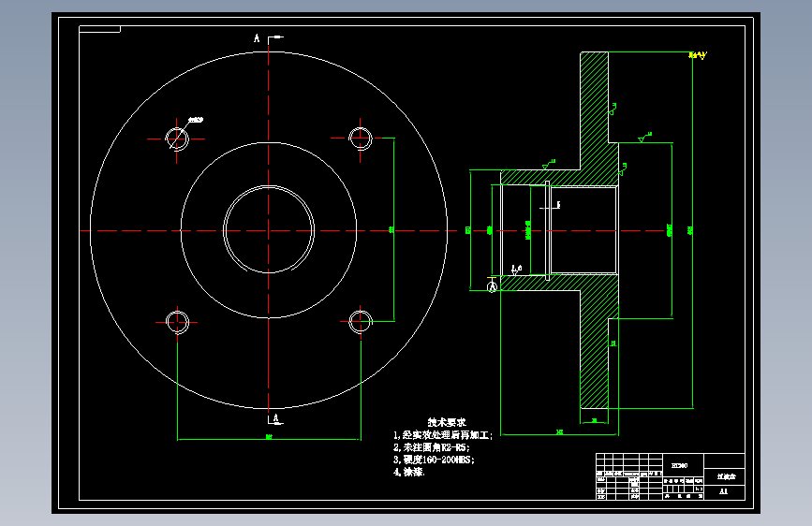Click the A1 cell in the title block
The width and height of the screenshot is (812, 526).
tap(724, 491)
